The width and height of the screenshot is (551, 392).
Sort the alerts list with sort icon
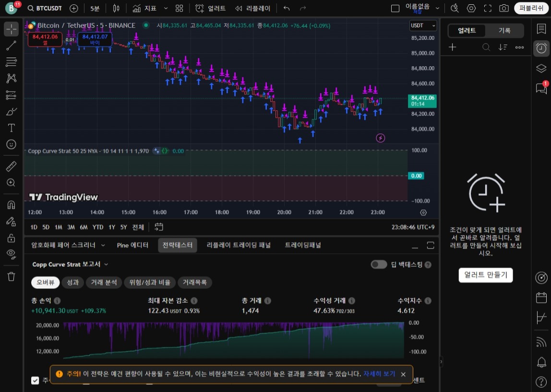point(503,48)
